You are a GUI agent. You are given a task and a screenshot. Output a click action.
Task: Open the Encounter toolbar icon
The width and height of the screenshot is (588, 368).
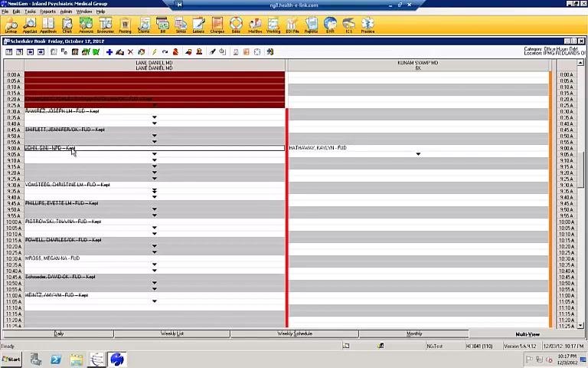click(x=106, y=25)
